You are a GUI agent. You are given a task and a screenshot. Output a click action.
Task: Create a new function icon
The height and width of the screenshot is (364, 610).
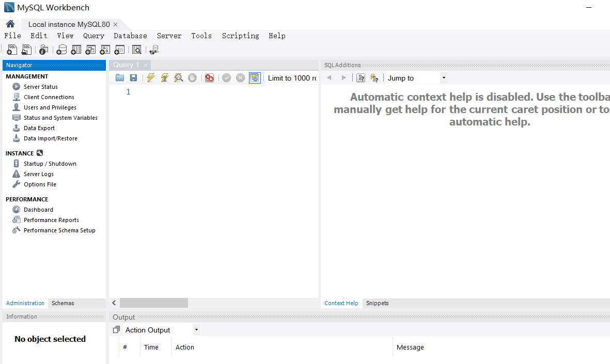click(119, 50)
